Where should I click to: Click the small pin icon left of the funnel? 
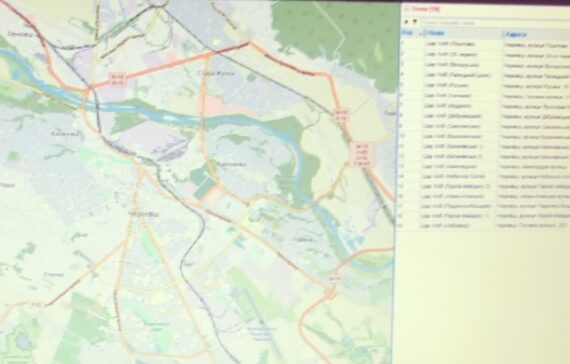coord(407,22)
